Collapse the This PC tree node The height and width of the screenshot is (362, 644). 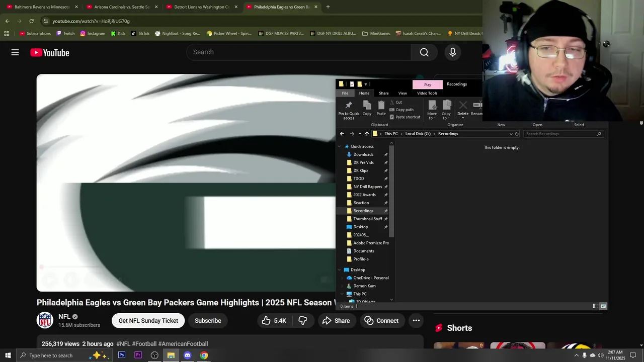343,294
